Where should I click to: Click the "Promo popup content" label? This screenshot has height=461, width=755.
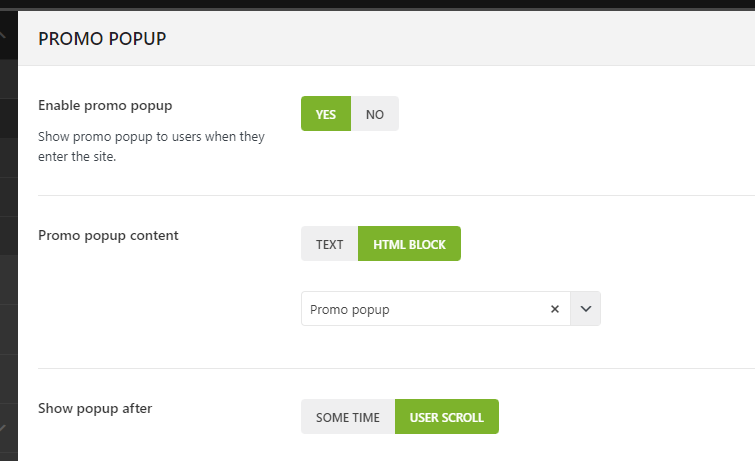pos(108,236)
